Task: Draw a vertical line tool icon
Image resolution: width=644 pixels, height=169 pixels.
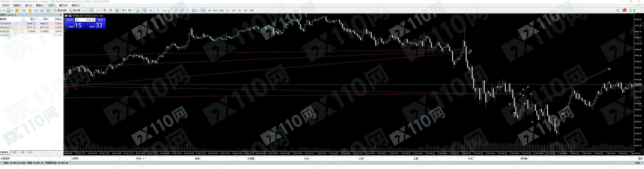Action: pyautogui.click(x=158, y=11)
